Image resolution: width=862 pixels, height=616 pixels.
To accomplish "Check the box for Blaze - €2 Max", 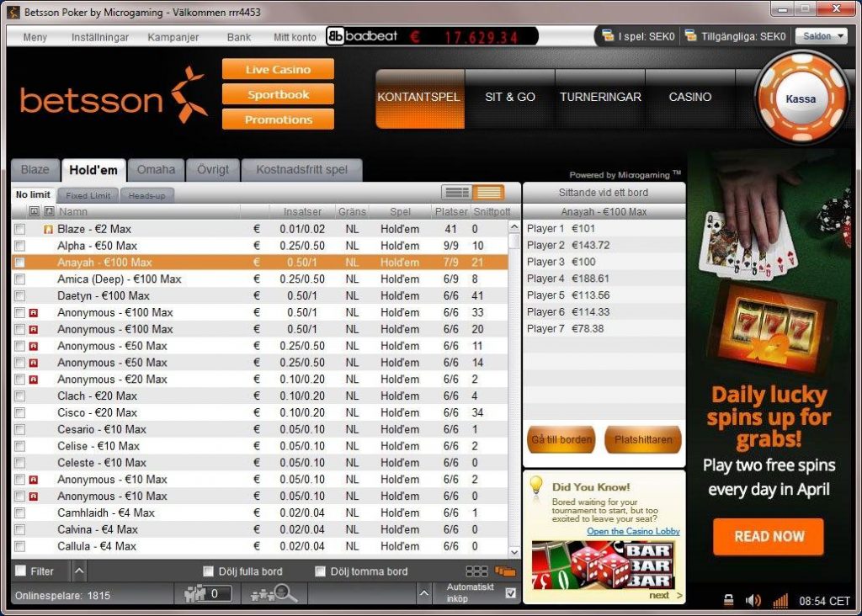I will pyautogui.click(x=20, y=229).
